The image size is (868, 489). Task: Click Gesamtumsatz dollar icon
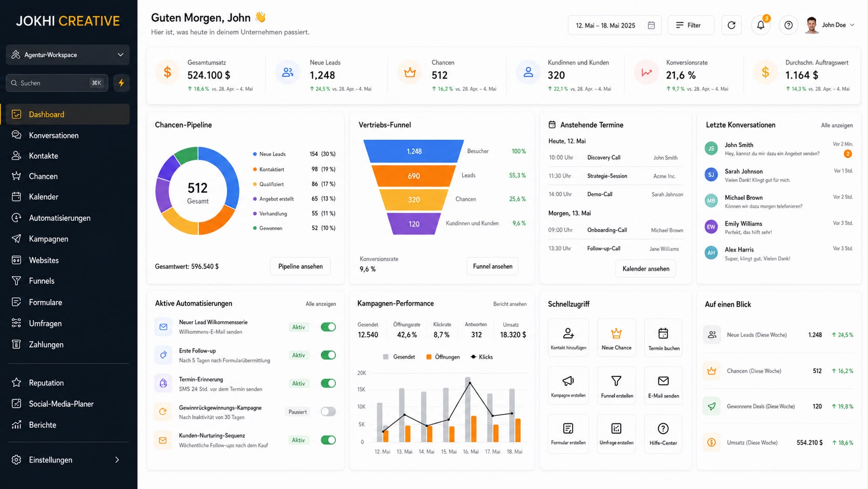pyautogui.click(x=167, y=73)
